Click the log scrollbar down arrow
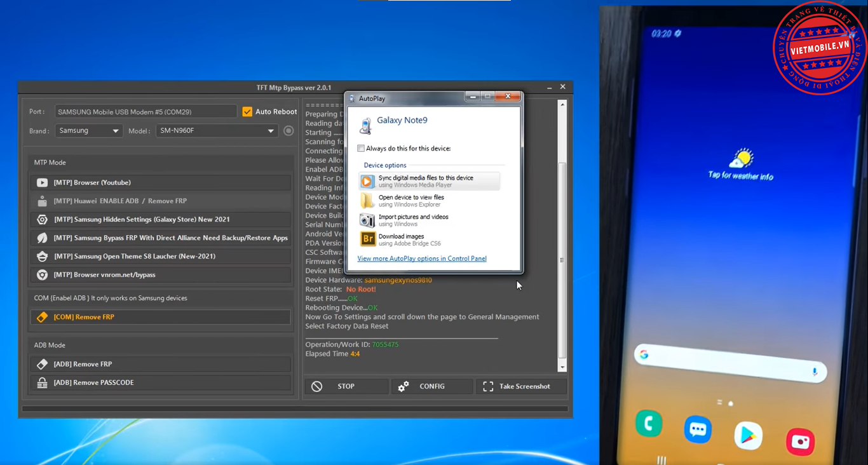This screenshot has width=868, height=465. (x=562, y=367)
